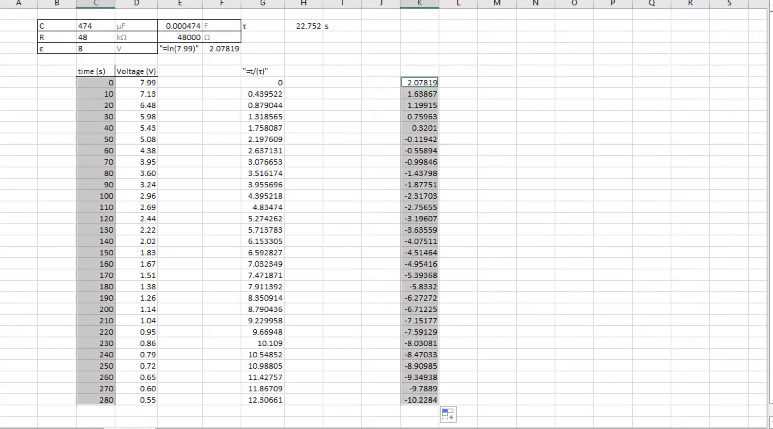Select the cell labeled R

pyautogui.click(x=57, y=37)
